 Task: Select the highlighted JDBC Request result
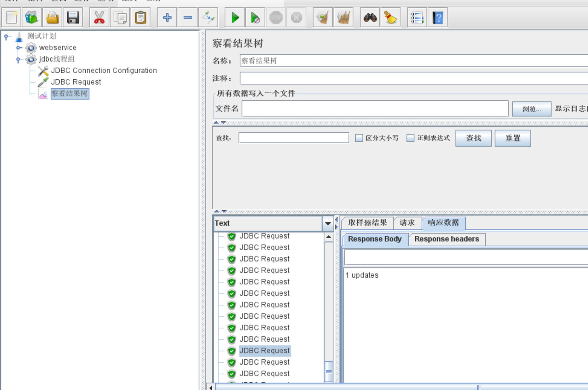point(265,351)
